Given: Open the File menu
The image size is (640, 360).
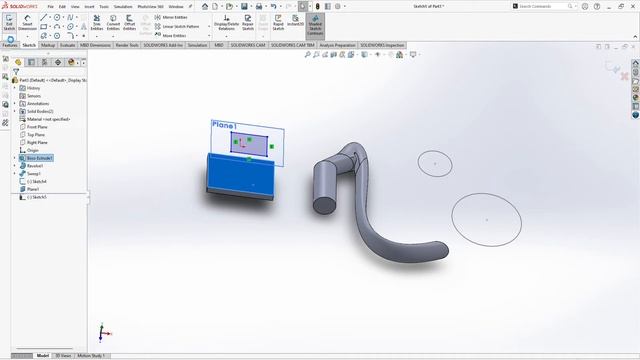Looking at the screenshot, I should coord(50,7).
